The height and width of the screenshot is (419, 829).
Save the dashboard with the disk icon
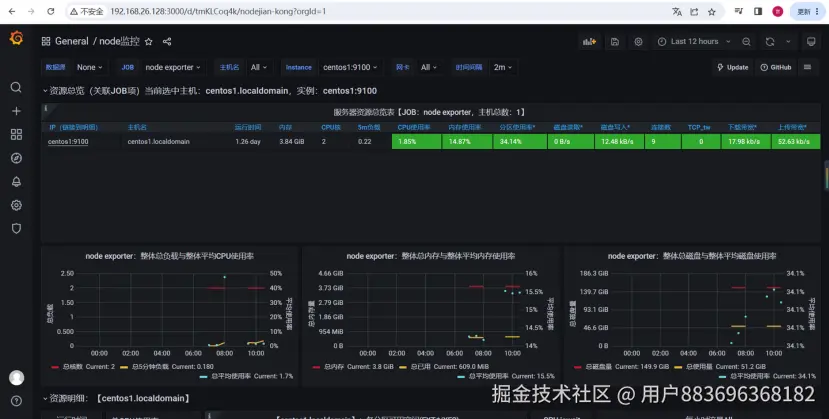point(614,42)
